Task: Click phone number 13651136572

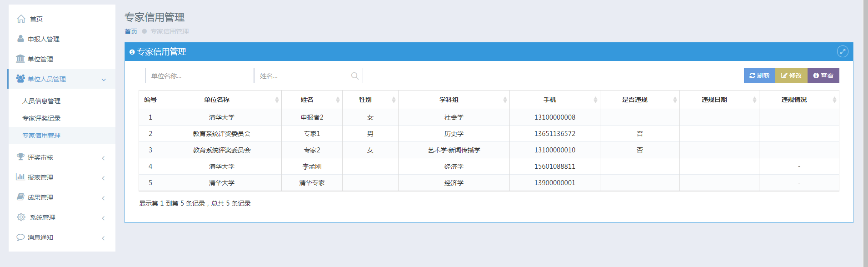Action: click(x=554, y=134)
